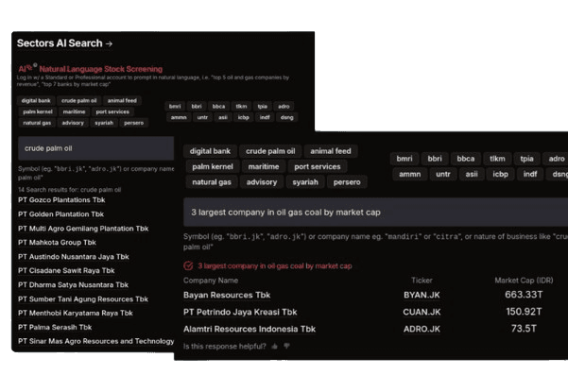Select 'advisory' chip in front panel
Screen dimensions: 568x392
click(262, 182)
